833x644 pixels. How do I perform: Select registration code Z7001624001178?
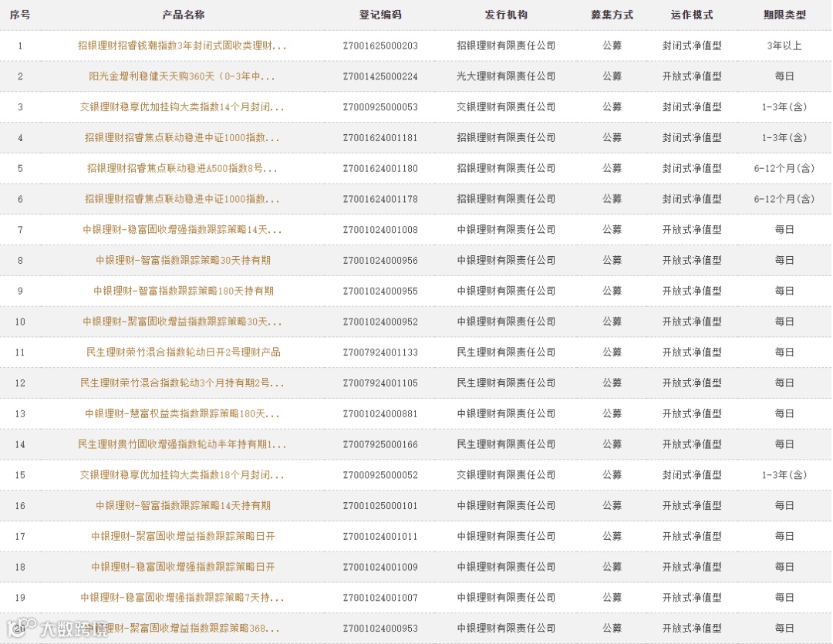[x=380, y=199]
